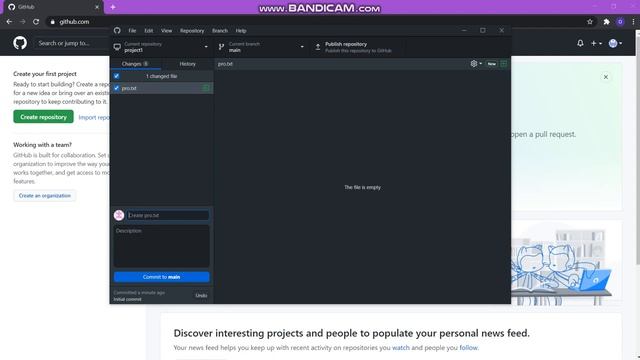Image resolution: width=640 pixels, height=360 pixels.
Task: Click the added-file icon in the diff header
Action: [503, 64]
